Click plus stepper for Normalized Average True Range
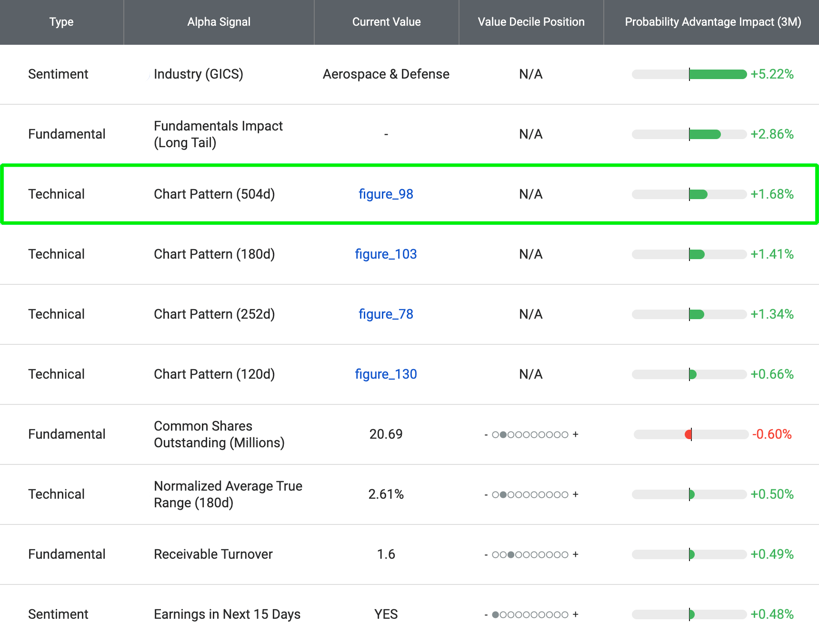Viewport: 819px width, 644px height. click(x=576, y=494)
